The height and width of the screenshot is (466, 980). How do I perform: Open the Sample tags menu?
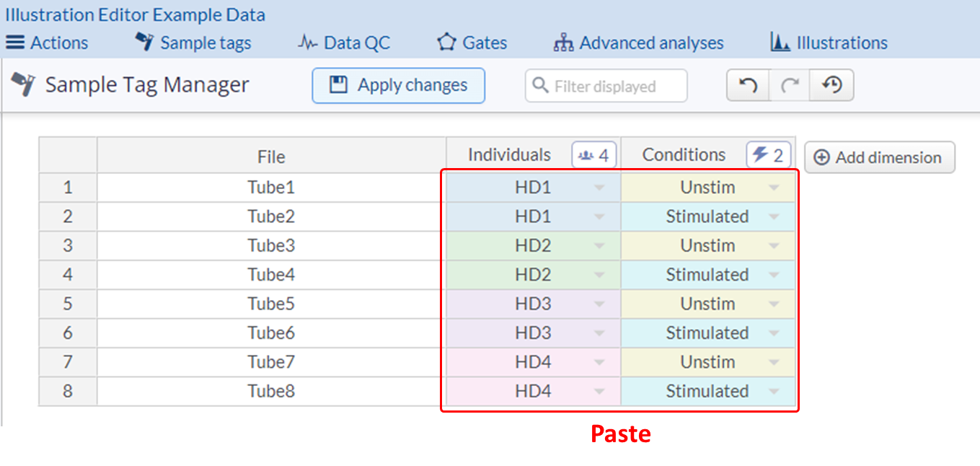point(193,43)
